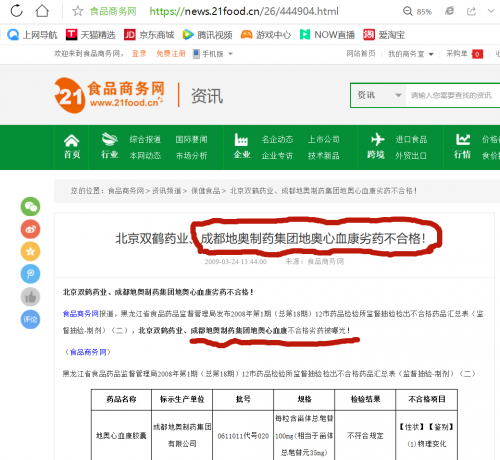
Task: Open 游戏中心 bookmark
Action: click(x=266, y=35)
